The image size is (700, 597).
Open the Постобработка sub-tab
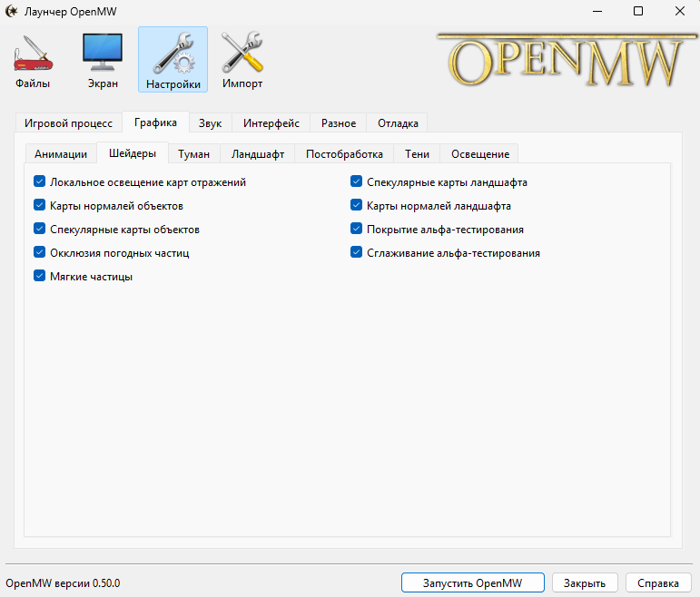344,154
